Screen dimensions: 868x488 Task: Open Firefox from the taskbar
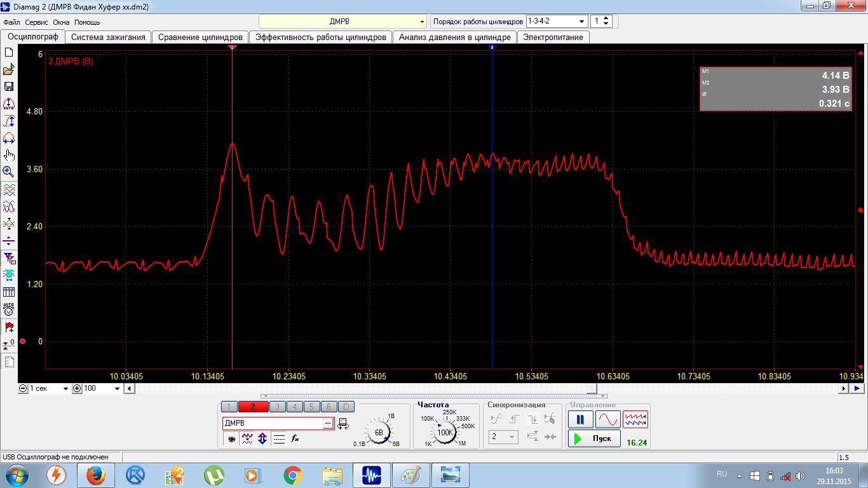pyautogui.click(x=95, y=475)
